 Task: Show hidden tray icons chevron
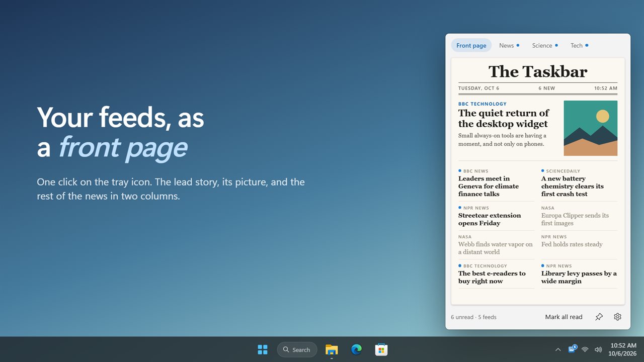558,349
